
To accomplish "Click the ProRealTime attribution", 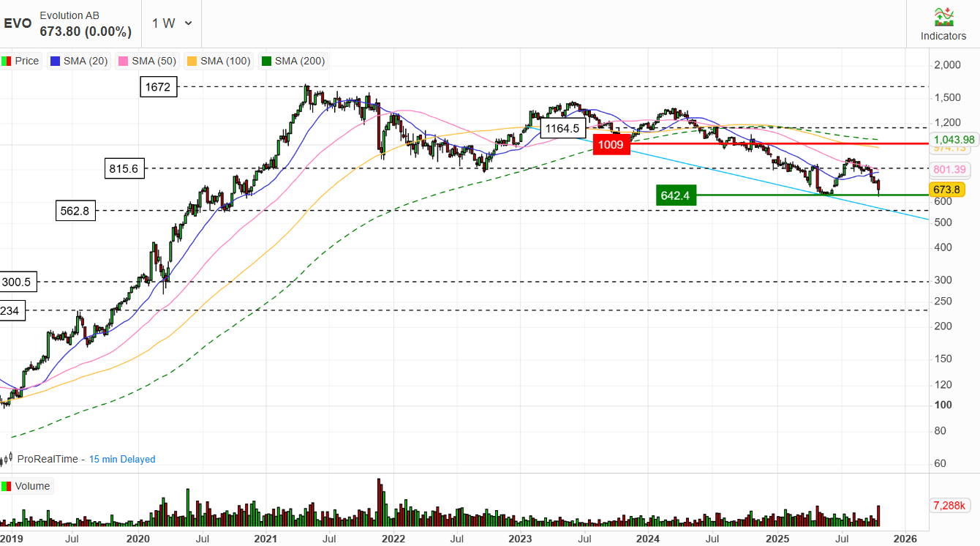I will point(48,459).
